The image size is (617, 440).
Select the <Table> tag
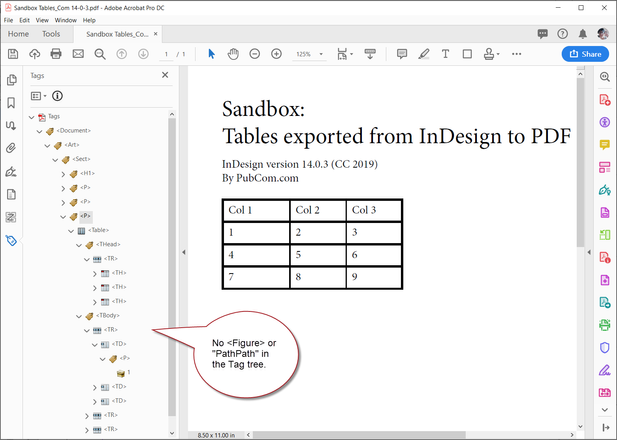coord(98,230)
